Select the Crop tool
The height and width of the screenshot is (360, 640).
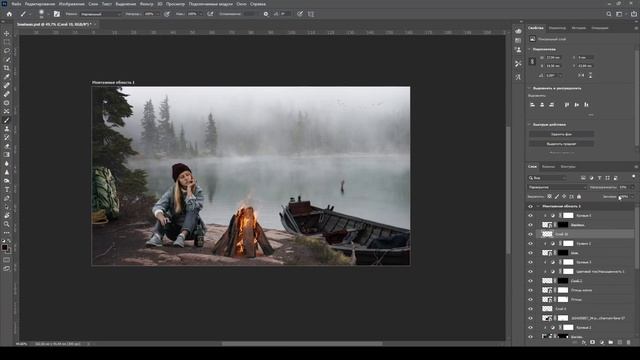(7, 68)
